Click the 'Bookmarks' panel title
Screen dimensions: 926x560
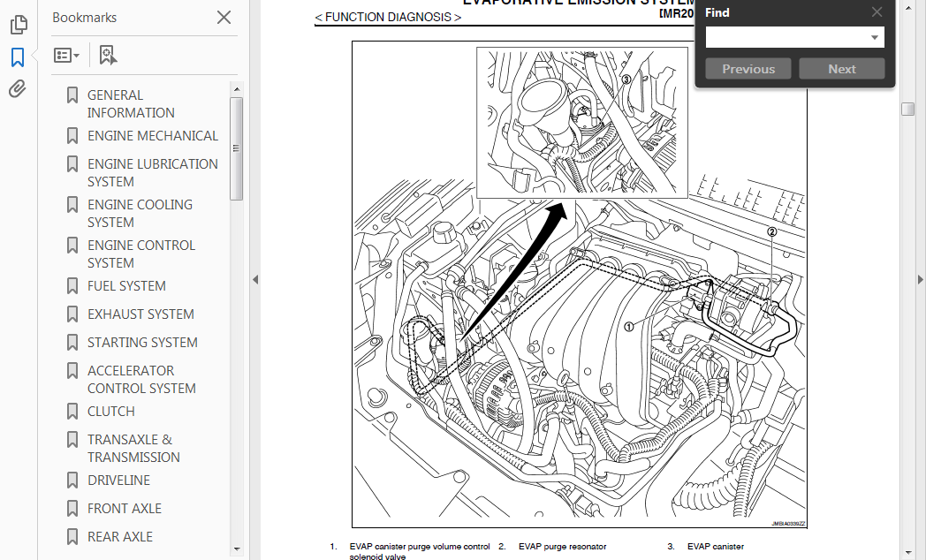85,18
